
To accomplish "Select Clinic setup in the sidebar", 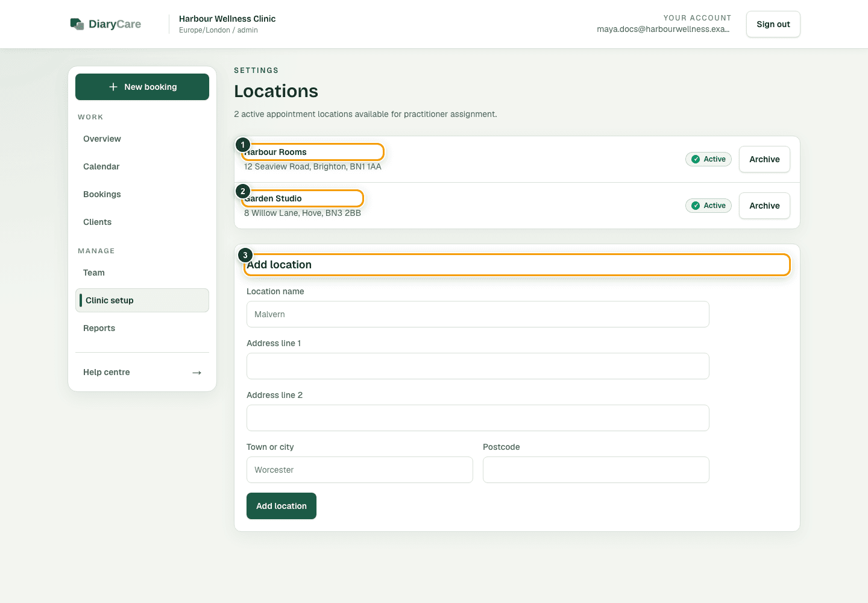I will (x=142, y=300).
